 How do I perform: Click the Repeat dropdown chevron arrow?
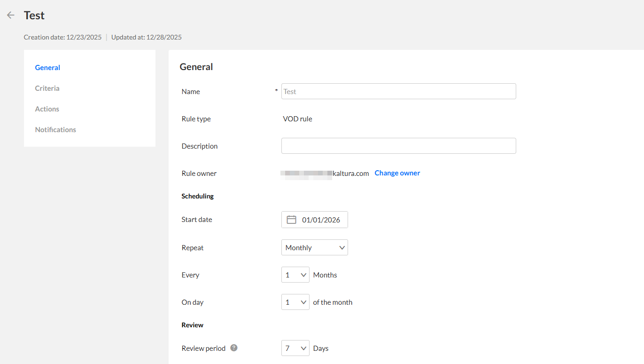click(x=341, y=247)
